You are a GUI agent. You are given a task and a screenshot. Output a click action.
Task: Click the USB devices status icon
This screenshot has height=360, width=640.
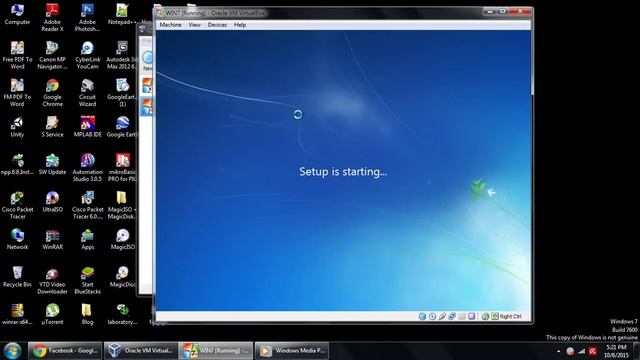(x=442, y=316)
